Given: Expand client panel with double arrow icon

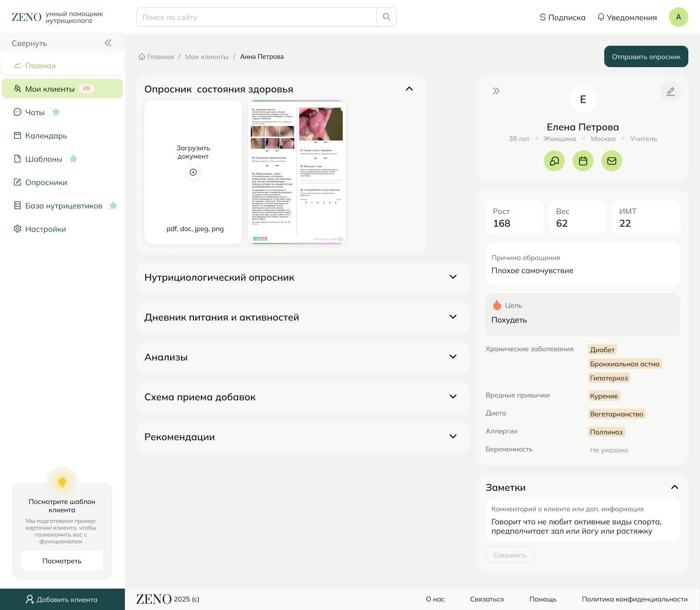Looking at the screenshot, I should click(x=496, y=91).
